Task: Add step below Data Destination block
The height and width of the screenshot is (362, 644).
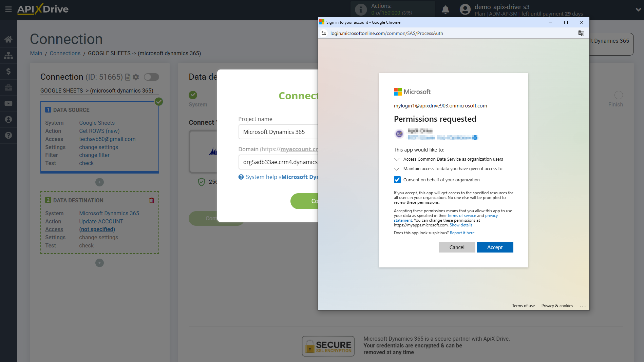Action: (x=99, y=263)
